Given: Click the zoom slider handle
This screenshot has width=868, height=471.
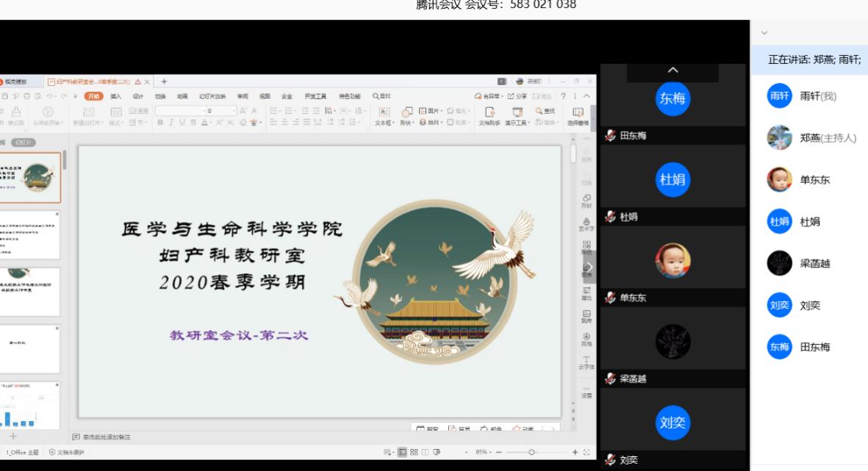Looking at the screenshot, I should point(531,452).
